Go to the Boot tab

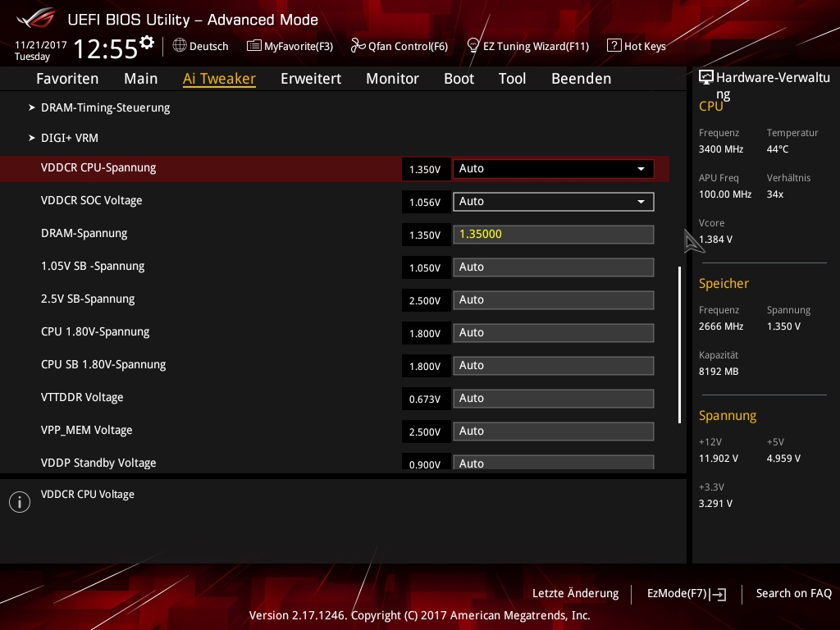(x=459, y=79)
